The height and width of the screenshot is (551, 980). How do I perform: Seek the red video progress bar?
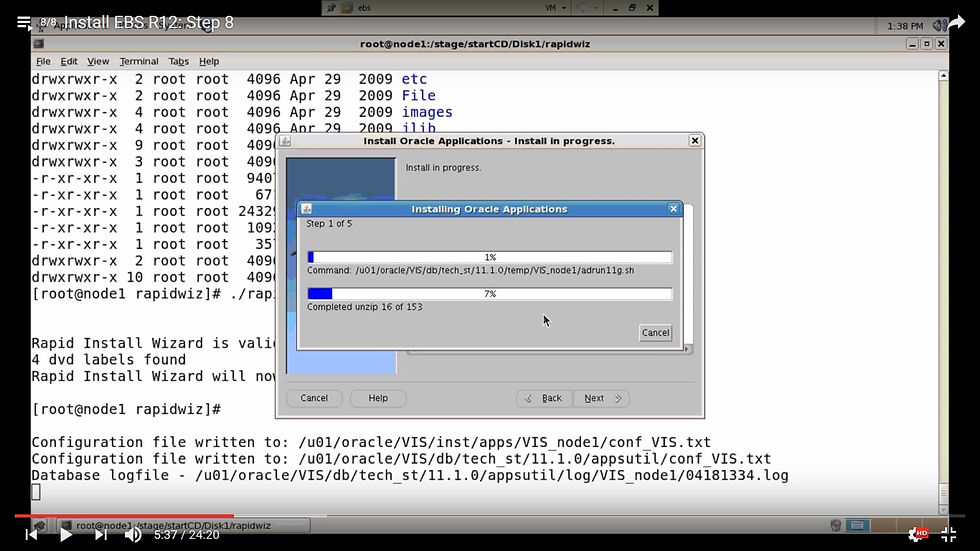tap(124, 516)
